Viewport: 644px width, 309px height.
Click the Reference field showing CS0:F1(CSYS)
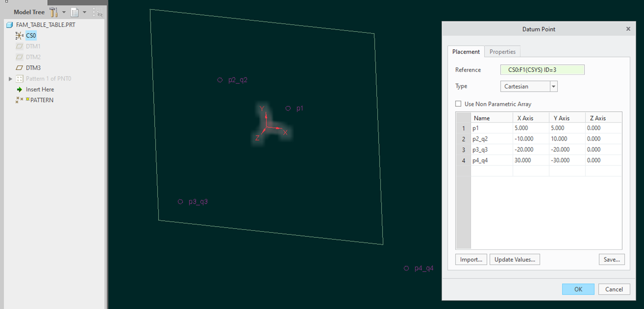(542, 69)
